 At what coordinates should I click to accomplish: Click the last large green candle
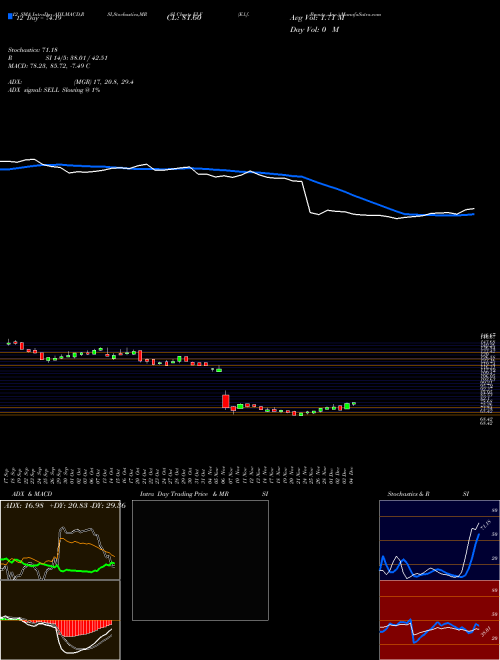tap(347, 406)
